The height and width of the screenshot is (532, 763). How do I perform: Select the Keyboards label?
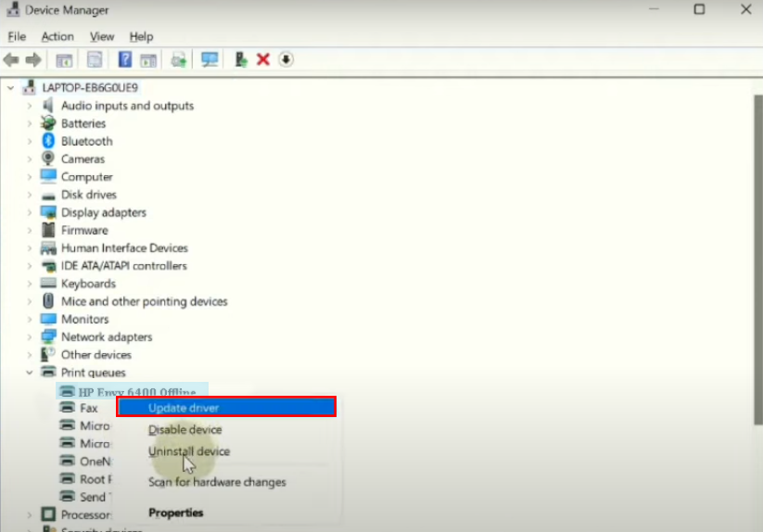(x=88, y=284)
